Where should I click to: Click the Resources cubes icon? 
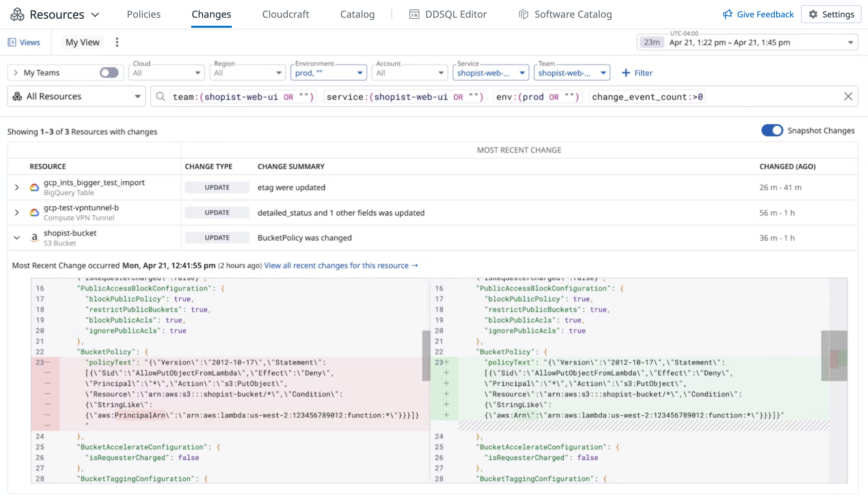17,14
